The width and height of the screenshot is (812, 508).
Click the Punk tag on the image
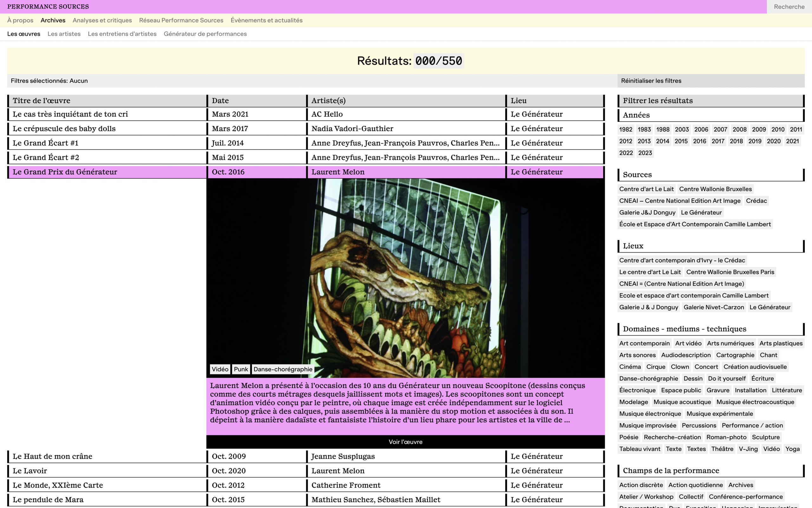pos(240,369)
